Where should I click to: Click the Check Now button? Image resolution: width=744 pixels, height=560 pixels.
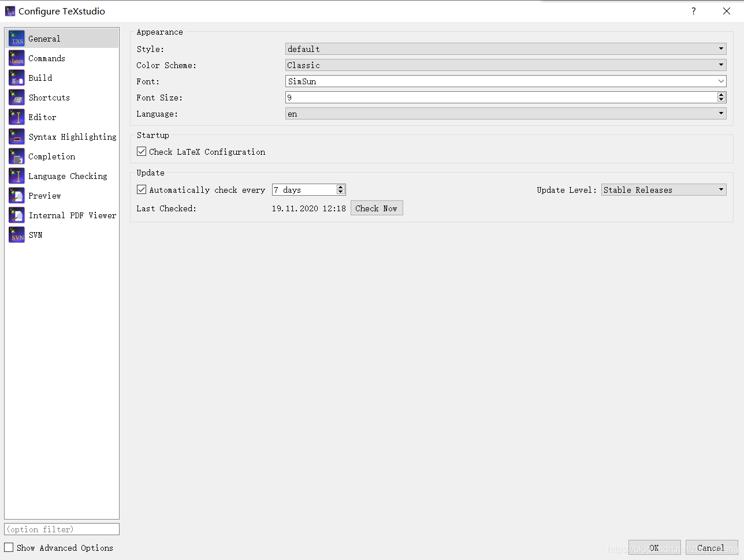coord(377,208)
